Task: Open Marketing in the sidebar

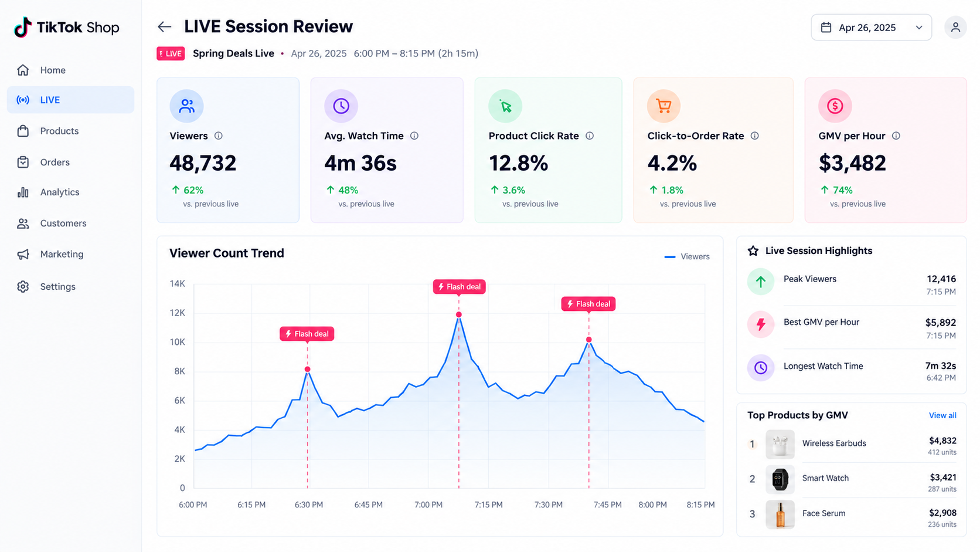Action: coord(70,254)
